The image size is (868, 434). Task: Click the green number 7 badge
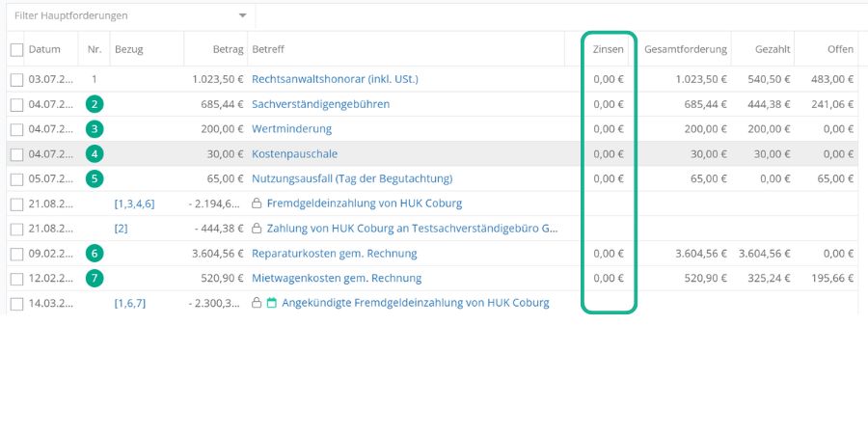click(95, 279)
